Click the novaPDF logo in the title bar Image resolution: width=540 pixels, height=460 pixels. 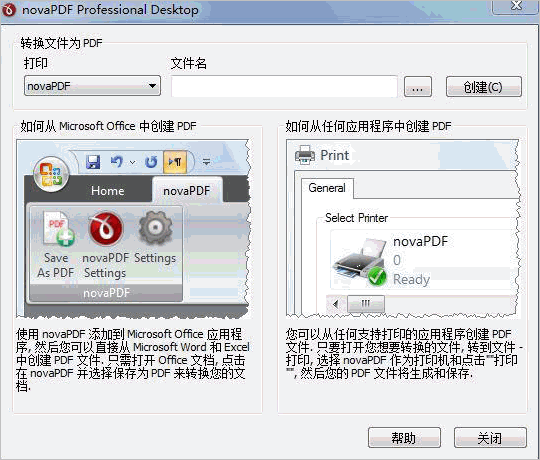tap(9, 10)
